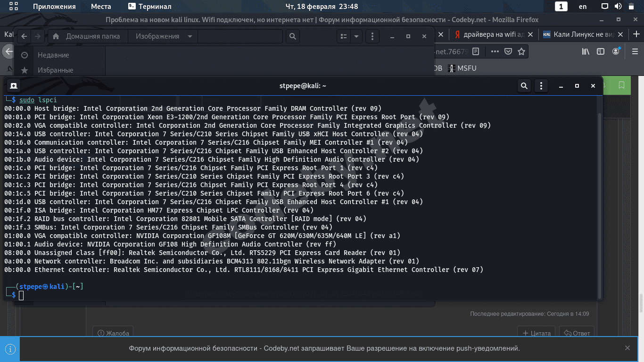Add a new terminal tab

point(14,86)
